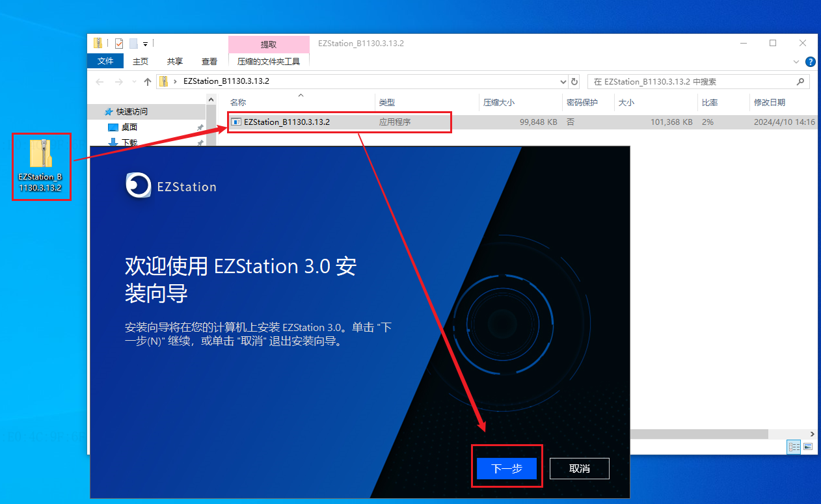Screen dimensions: 821x504
Task: Click the Help question mark icon
Action: pyautogui.click(x=810, y=62)
